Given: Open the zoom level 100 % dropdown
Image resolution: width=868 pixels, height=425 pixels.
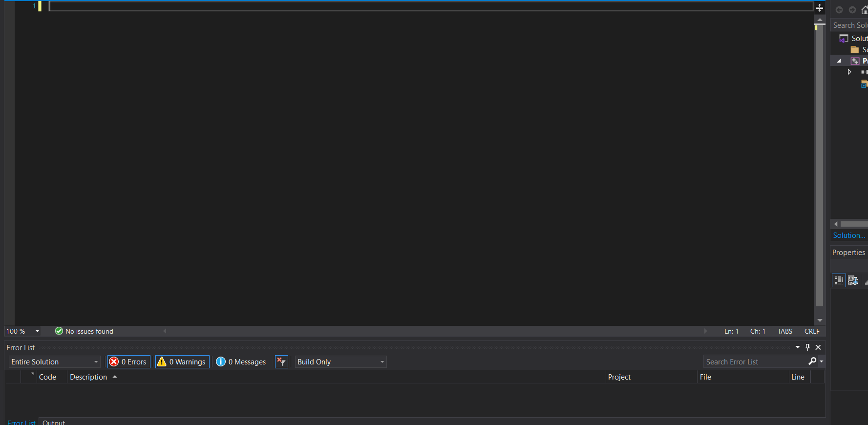Looking at the screenshot, I should click(x=37, y=331).
